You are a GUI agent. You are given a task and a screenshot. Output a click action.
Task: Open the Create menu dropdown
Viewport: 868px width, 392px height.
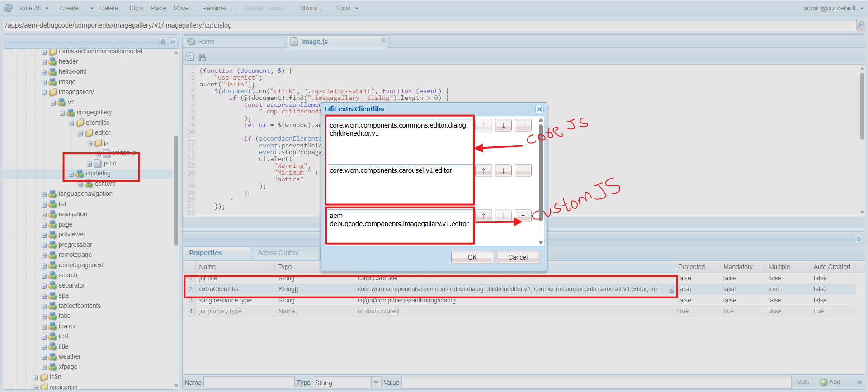(x=92, y=8)
